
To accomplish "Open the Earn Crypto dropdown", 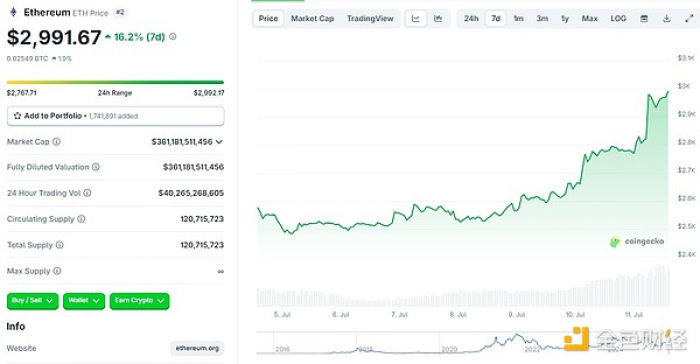I will (140, 301).
